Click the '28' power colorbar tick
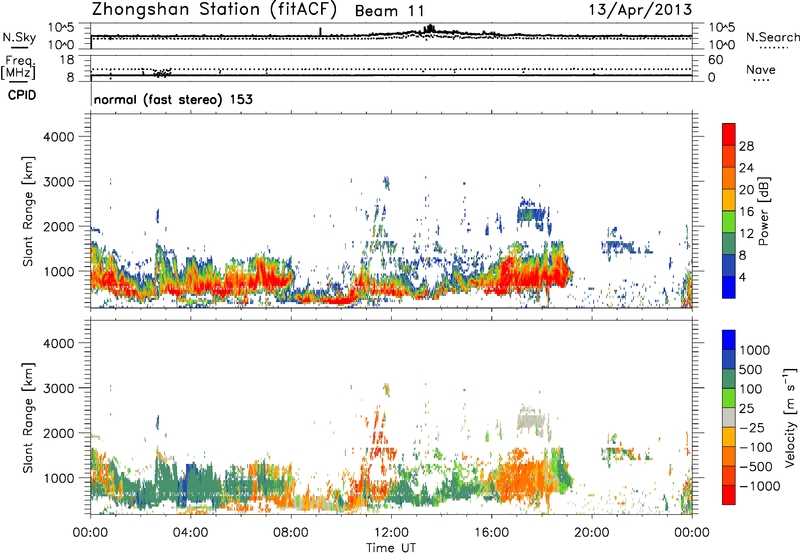 point(746,146)
